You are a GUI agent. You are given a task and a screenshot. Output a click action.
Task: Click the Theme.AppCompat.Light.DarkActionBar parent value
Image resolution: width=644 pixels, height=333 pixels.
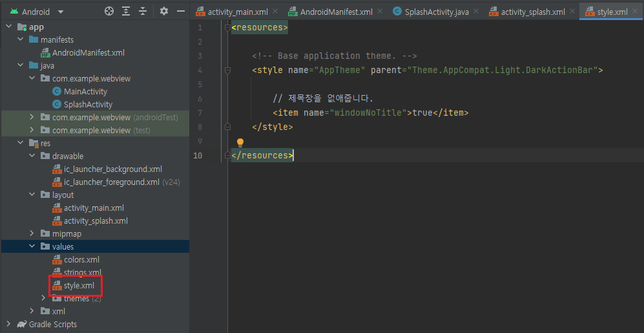click(503, 70)
